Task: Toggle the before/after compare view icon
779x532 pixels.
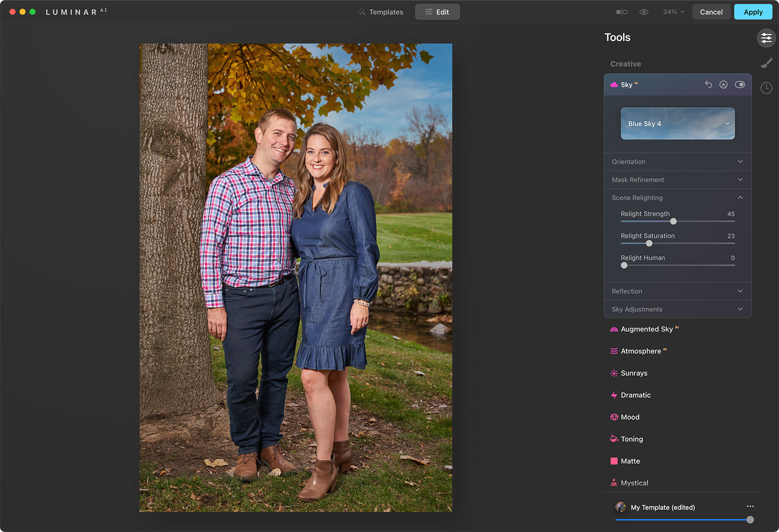Action: tap(622, 12)
